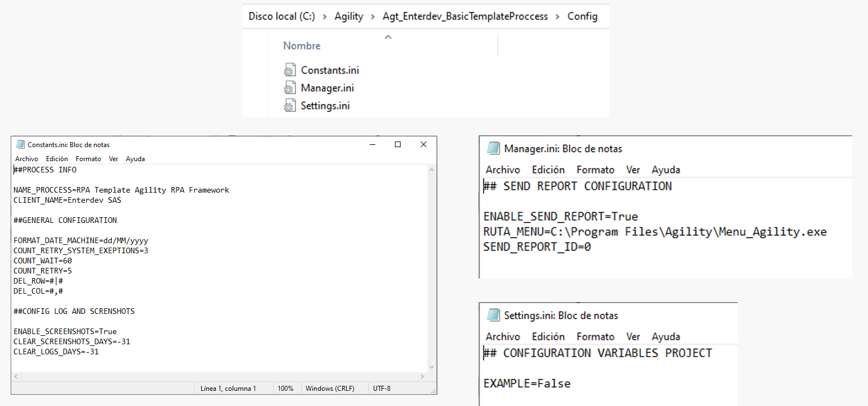The height and width of the screenshot is (406, 868).
Task: Open the Archivo menu in the Settings.ini window
Action: (x=503, y=336)
